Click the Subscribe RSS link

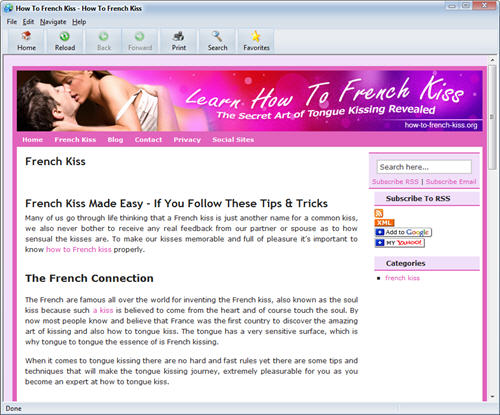395,182
